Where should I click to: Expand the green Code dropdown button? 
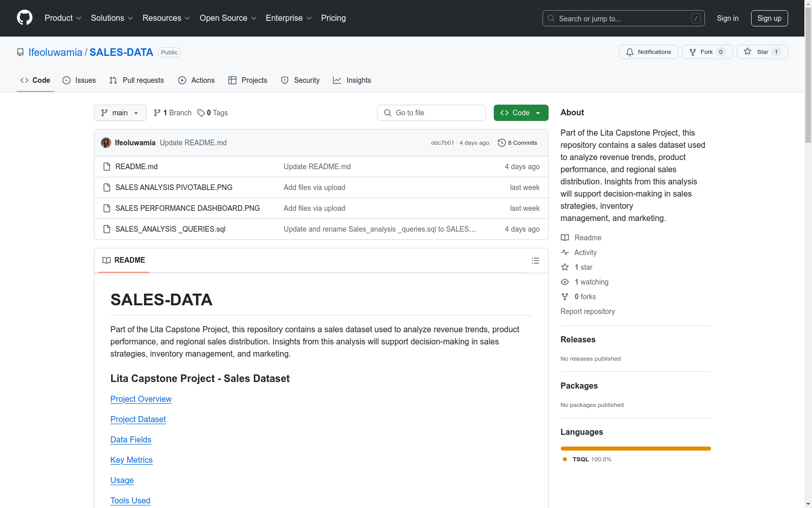pos(521,113)
